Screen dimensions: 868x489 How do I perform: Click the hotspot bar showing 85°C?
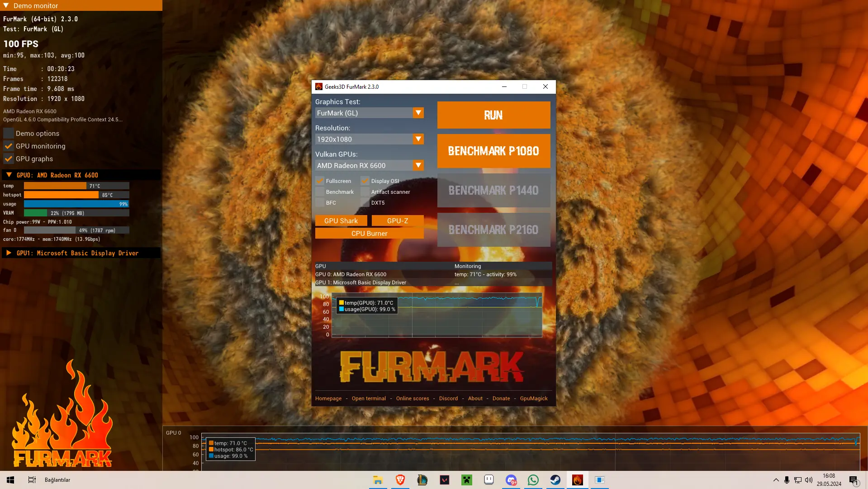[x=76, y=195]
